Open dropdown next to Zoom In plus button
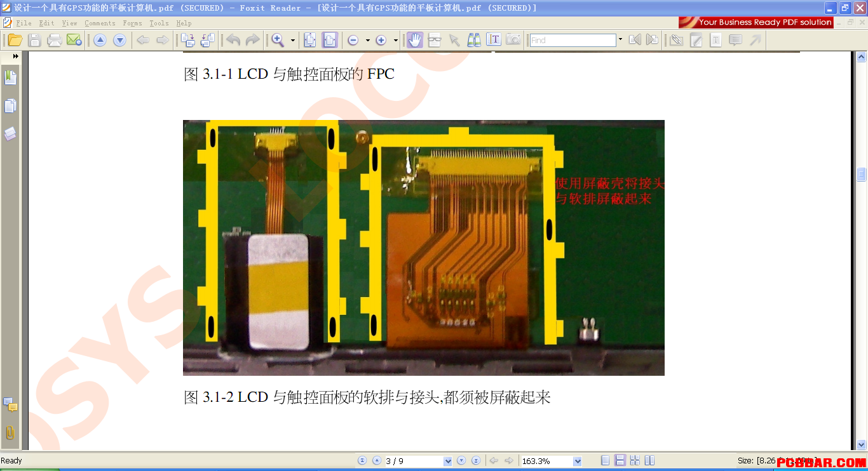 coord(395,40)
